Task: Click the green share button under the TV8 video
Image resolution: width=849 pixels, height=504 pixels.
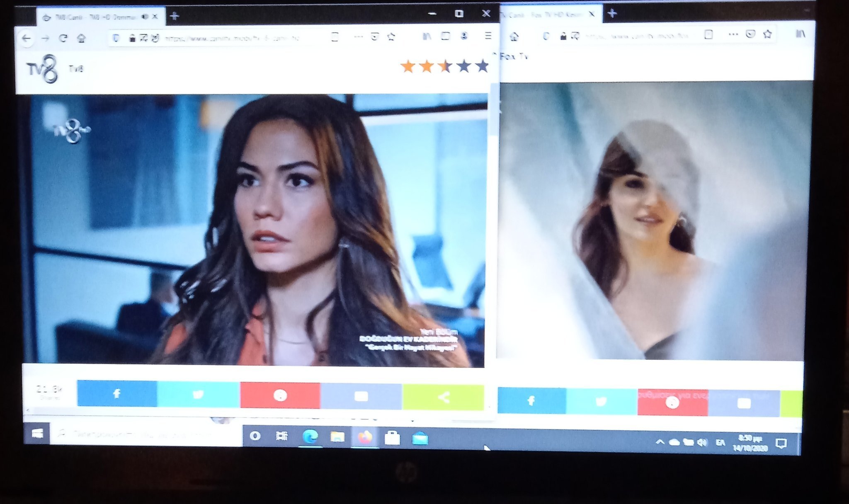Action: coord(443,397)
